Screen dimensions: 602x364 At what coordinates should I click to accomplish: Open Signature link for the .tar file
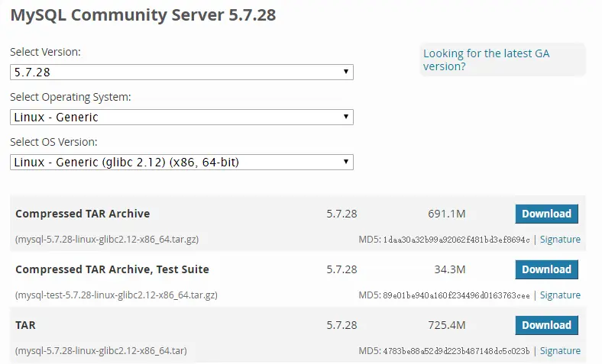(x=560, y=350)
